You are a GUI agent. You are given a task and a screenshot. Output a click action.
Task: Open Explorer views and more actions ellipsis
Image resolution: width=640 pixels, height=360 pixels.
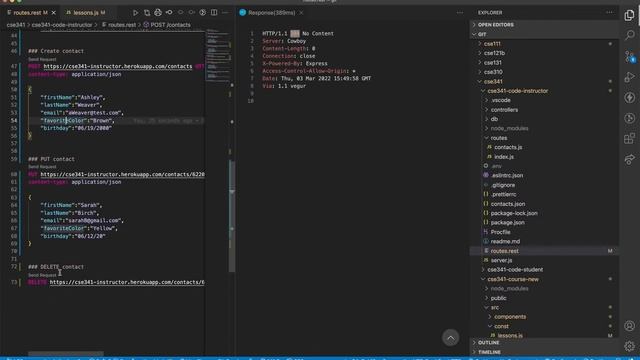(x=609, y=13)
